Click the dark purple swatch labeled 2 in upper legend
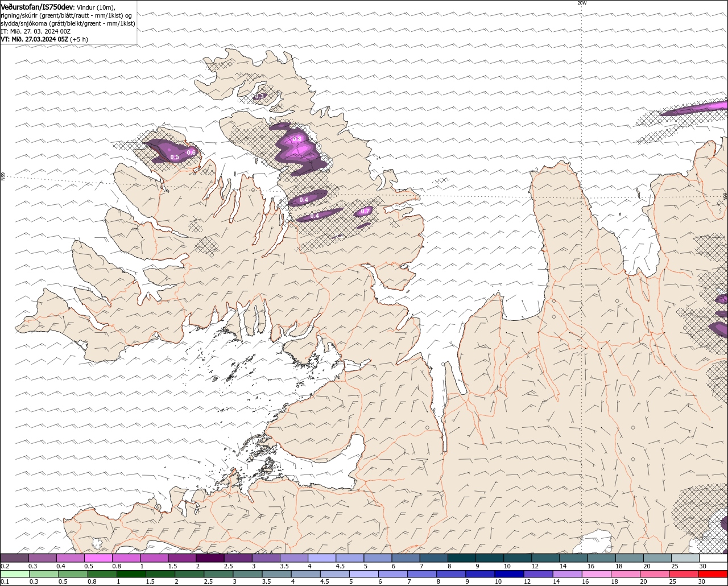728x586 pixels. (x=210, y=558)
